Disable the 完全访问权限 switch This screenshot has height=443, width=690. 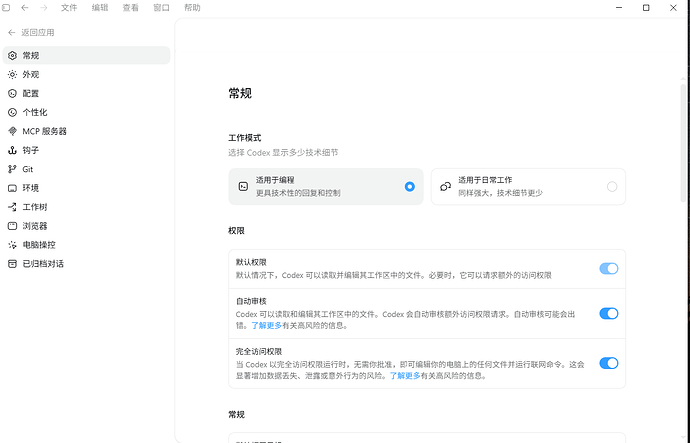(x=609, y=363)
